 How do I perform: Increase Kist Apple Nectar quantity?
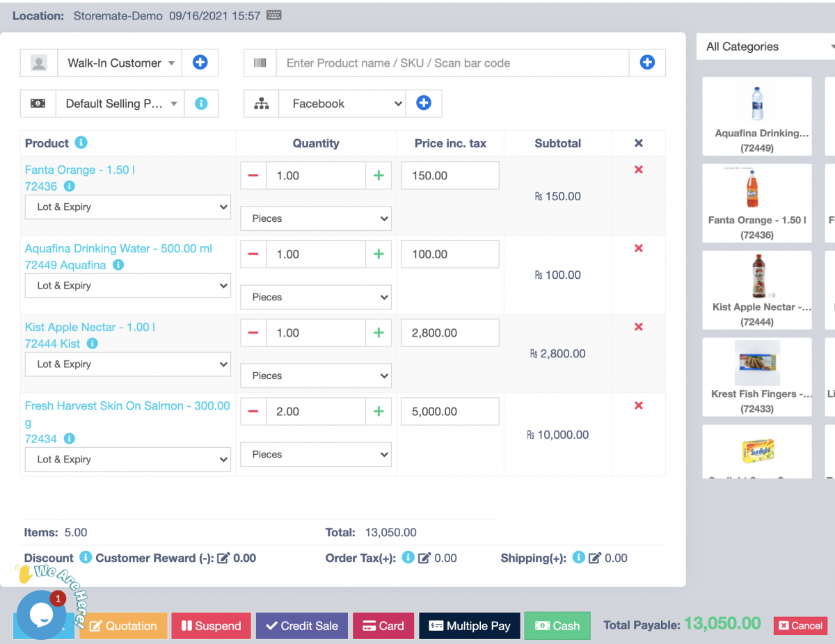(379, 333)
